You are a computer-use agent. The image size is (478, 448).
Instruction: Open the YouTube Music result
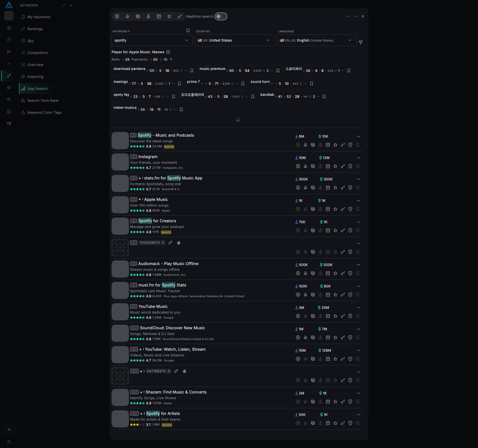pyautogui.click(x=153, y=307)
